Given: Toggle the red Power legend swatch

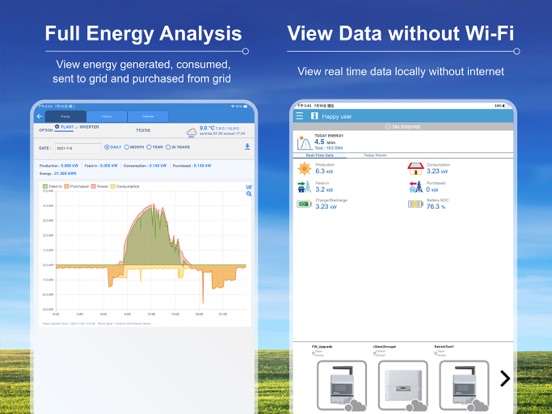Looking at the screenshot, I should click(x=94, y=186).
